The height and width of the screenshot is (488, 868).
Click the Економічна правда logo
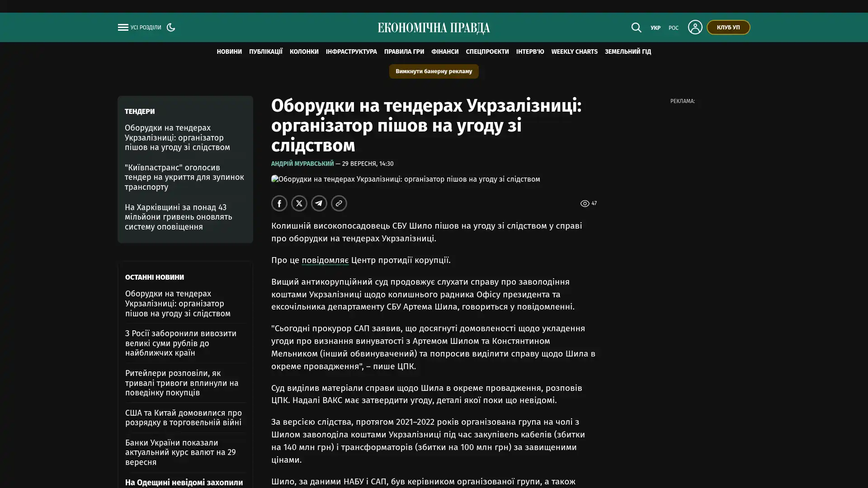(x=434, y=28)
